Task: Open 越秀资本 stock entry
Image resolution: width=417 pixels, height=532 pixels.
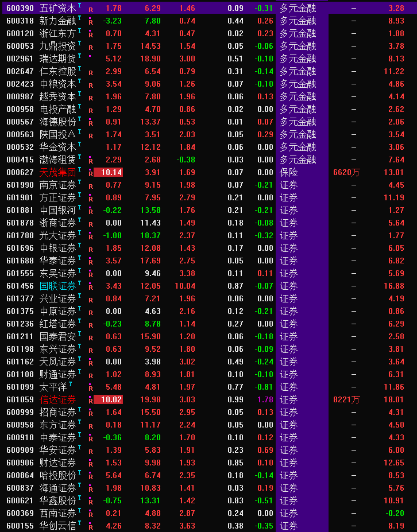Action: pyautogui.click(x=57, y=96)
